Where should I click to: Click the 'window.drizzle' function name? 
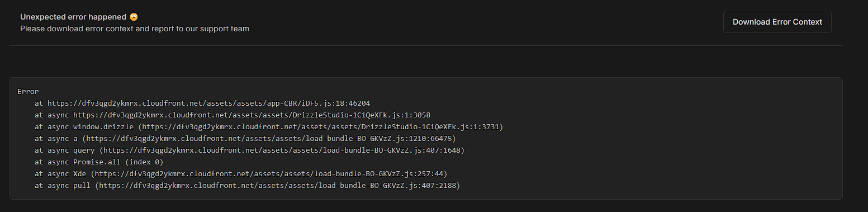(103, 127)
